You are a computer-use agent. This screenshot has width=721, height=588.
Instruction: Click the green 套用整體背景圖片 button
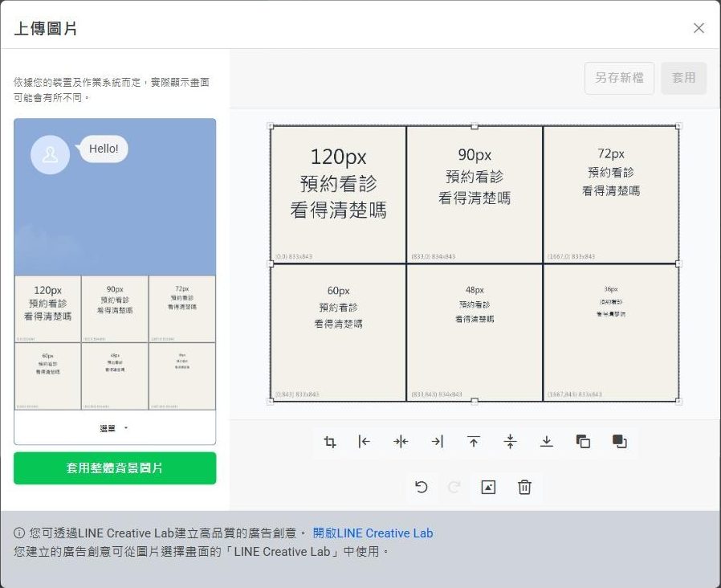[115, 468]
